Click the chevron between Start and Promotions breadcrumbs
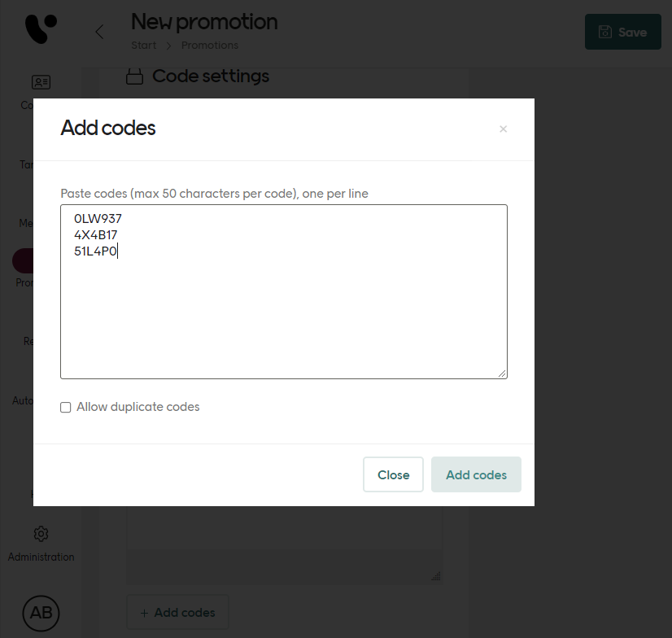Image resolution: width=672 pixels, height=638 pixels. (x=168, y=46)
